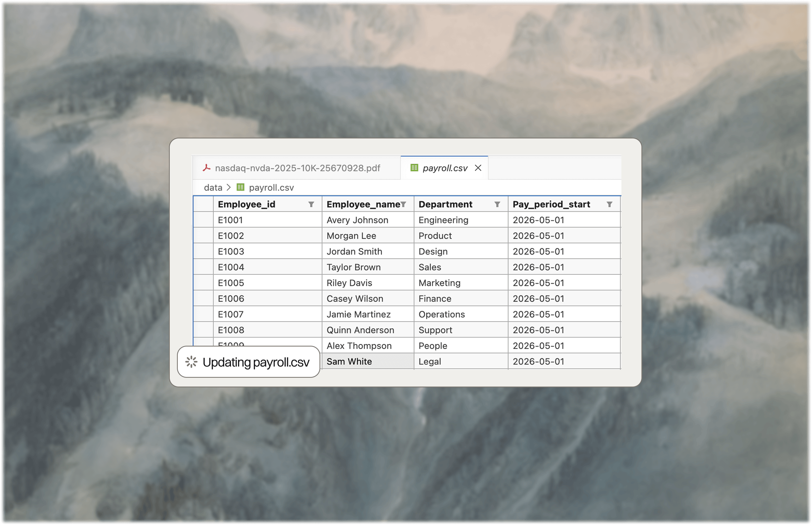Click the Finance department cell
The image size is (812, 525).
click(x=461, y=298)
